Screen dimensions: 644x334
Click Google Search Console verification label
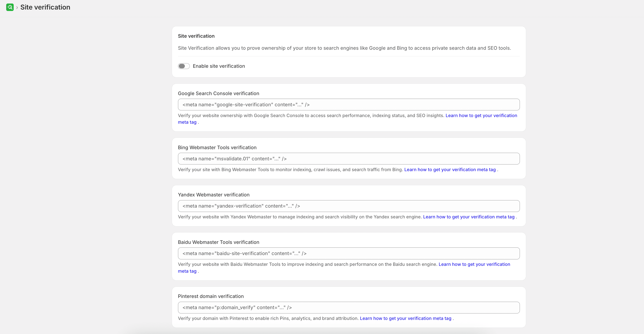click(218, 93)
